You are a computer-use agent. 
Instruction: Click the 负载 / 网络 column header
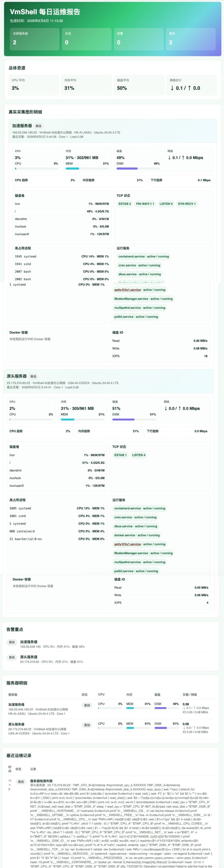190,694
